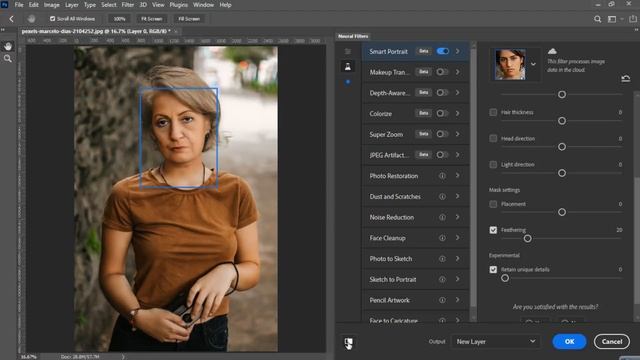Open the Filter menu

point(127,5)
